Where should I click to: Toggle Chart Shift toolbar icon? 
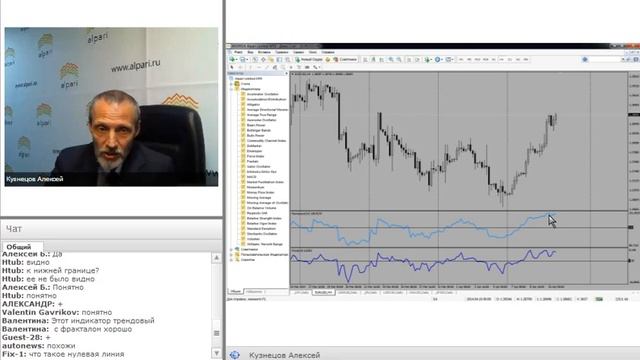[417, 60]
